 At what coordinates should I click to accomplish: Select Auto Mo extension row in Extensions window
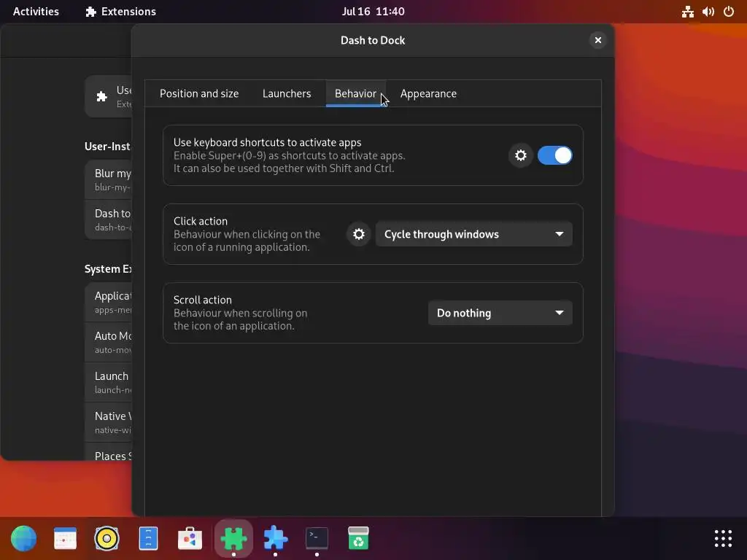[109, 342]
